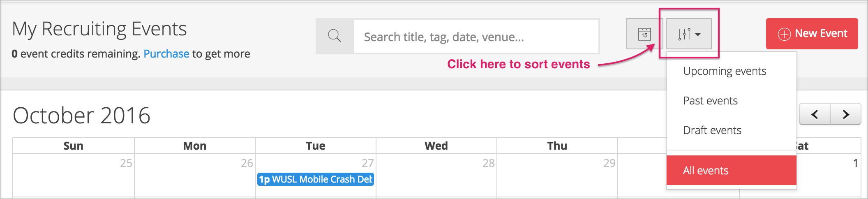Screen dimensions: 868x199
Task: Click the Sun column header
Action: [74, 146]
